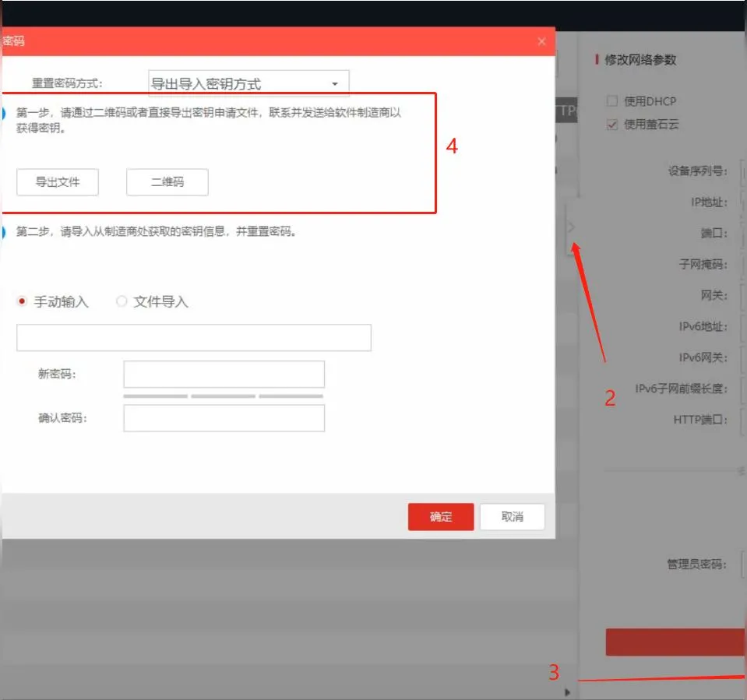Click the 导出文件 button
747x700 pixels.
click(58, 182)
